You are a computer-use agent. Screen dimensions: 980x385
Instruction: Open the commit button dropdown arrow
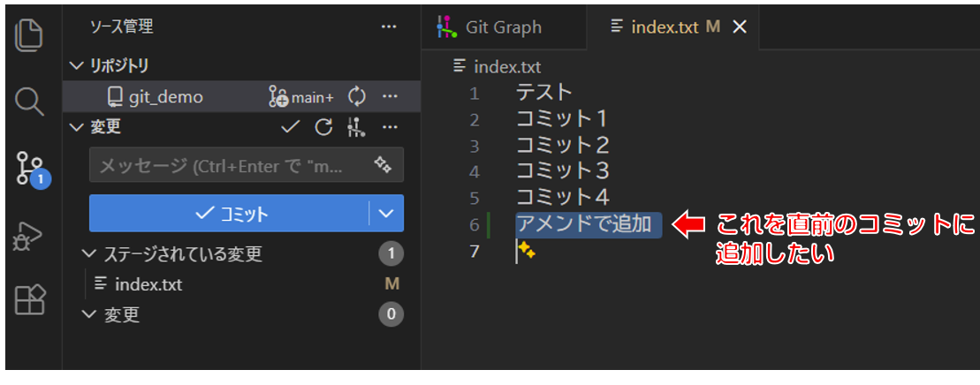386,213
